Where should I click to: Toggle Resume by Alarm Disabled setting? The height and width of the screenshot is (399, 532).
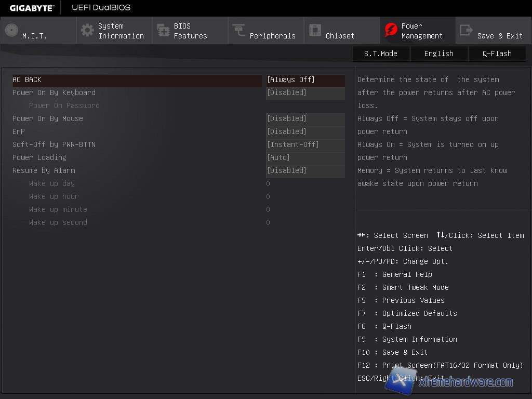pos(305,171)
